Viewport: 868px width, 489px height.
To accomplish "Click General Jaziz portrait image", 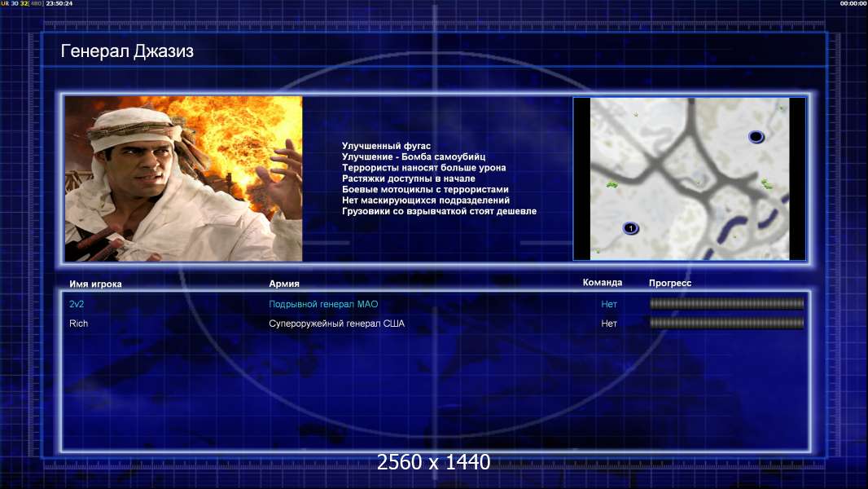I will tap(184, 178).
